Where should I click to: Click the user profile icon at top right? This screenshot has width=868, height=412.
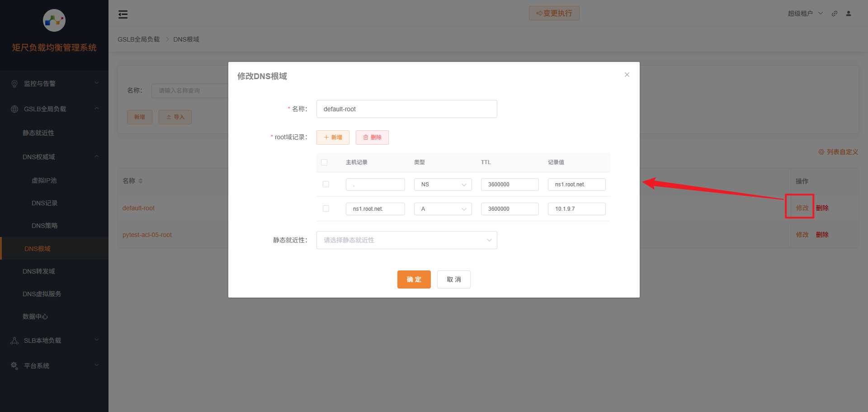(848, 13)
